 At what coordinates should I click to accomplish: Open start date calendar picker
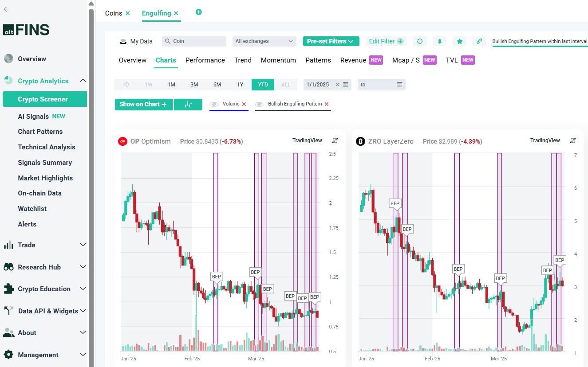346,85
